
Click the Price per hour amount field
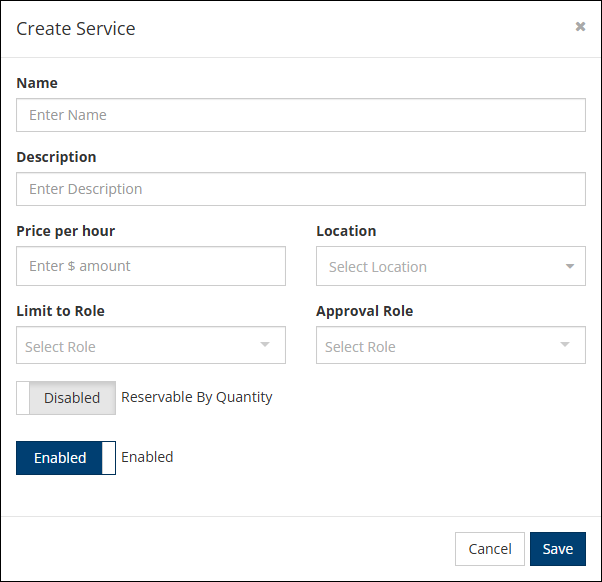(x=150, y=266)
